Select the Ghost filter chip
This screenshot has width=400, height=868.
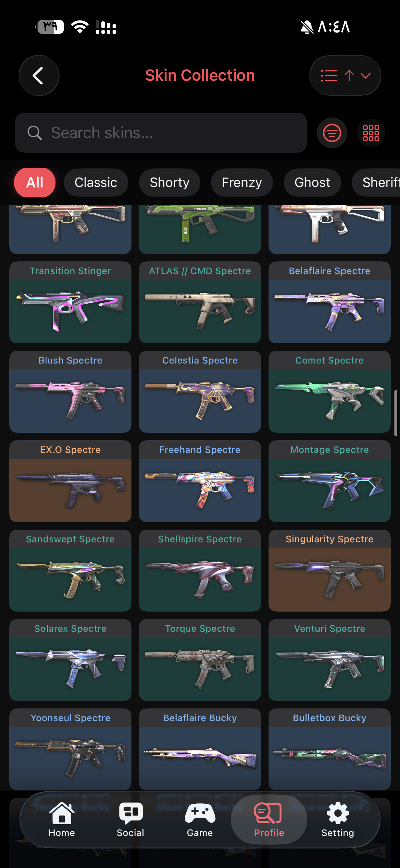tap(313, 183)
